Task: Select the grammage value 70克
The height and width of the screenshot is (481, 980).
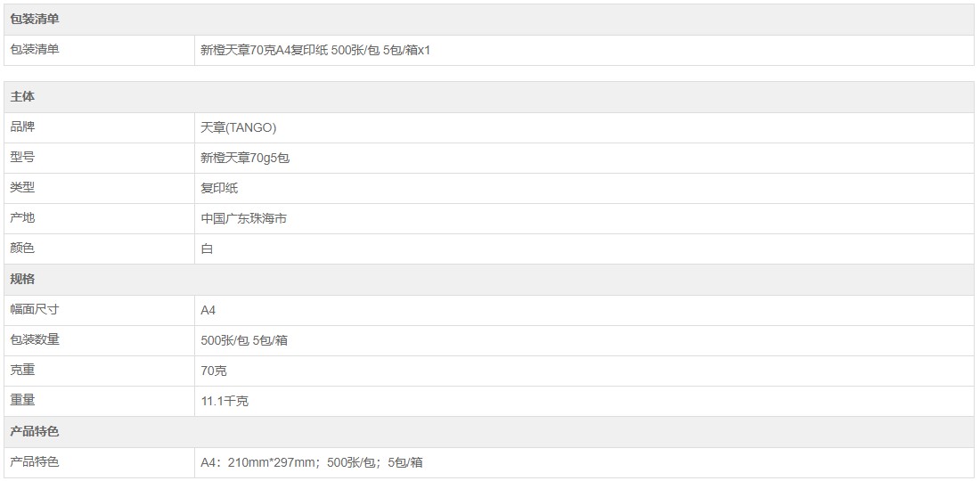Action: point(214,371)
